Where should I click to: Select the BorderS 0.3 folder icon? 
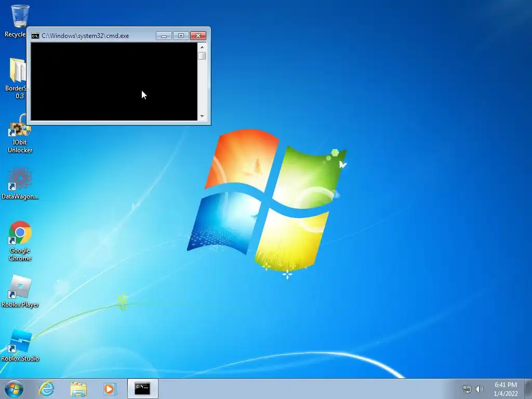(x=17, y=71)
